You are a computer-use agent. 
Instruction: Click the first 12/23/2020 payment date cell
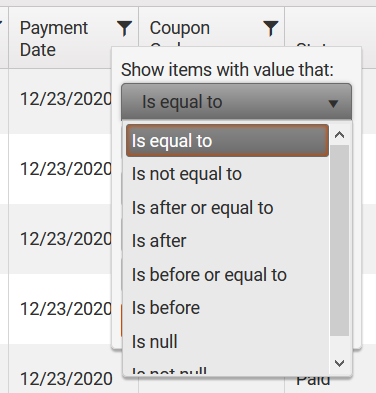(66, 99)
